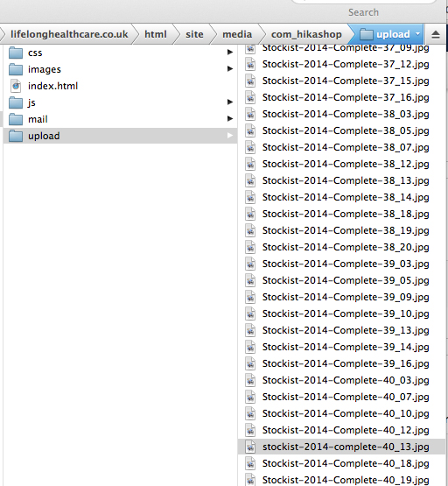Click file icon of Stockist-2014-Complete-38_12.jpg

250,164
